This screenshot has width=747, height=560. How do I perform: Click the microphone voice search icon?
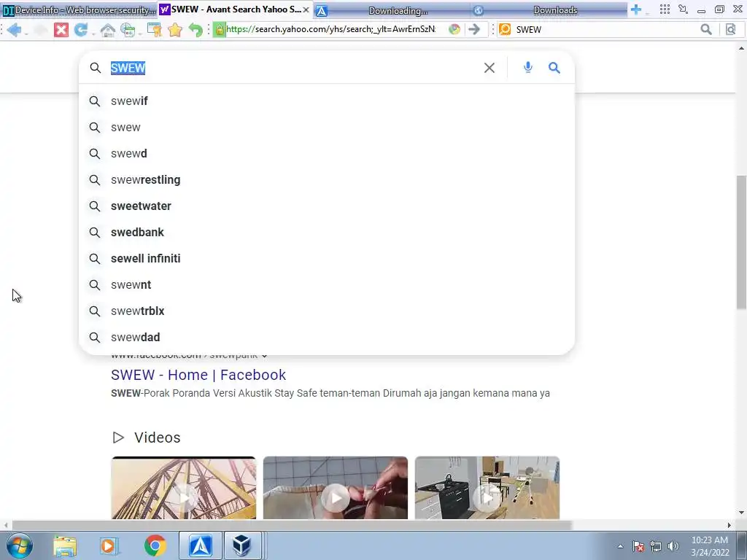pyautogui.click(x=527, y=67)
